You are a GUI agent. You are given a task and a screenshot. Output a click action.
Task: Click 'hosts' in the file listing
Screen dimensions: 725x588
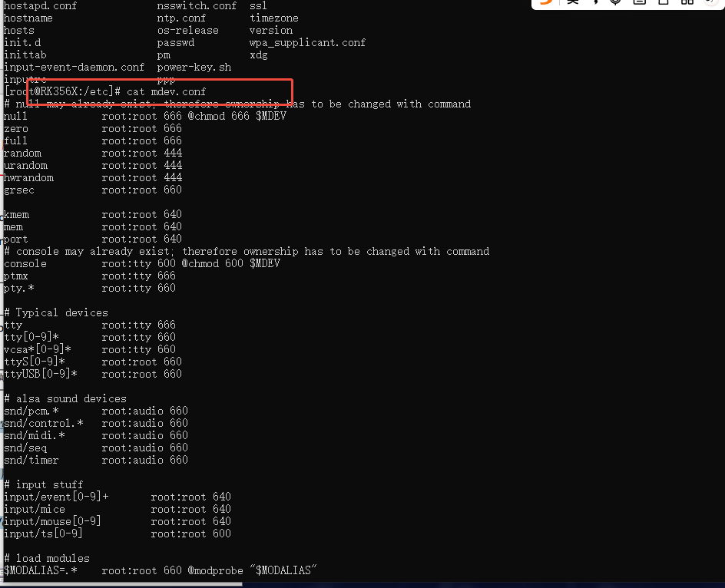[x=19, y=31]
